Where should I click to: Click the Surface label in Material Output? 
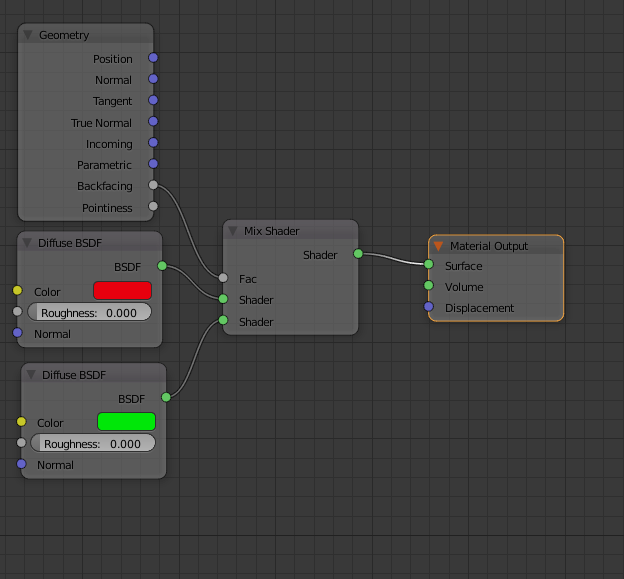tap(464, 266)
